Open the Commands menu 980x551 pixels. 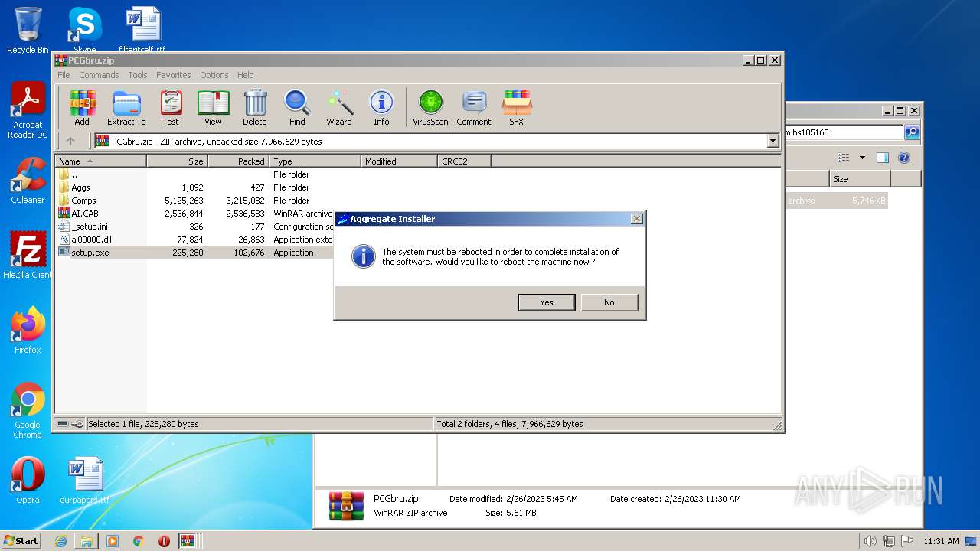[99, 75]
